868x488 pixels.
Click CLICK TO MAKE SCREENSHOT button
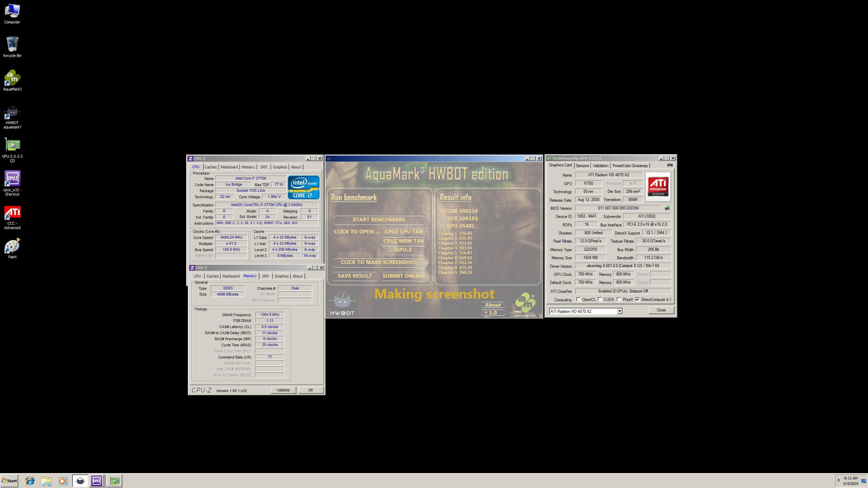pyautogui.click(x=379, y=262)
